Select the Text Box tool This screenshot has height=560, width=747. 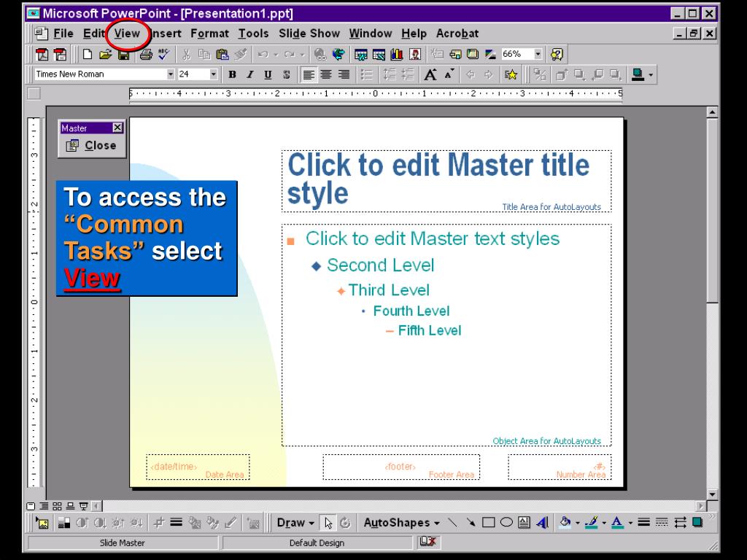(x=524, y=522)
